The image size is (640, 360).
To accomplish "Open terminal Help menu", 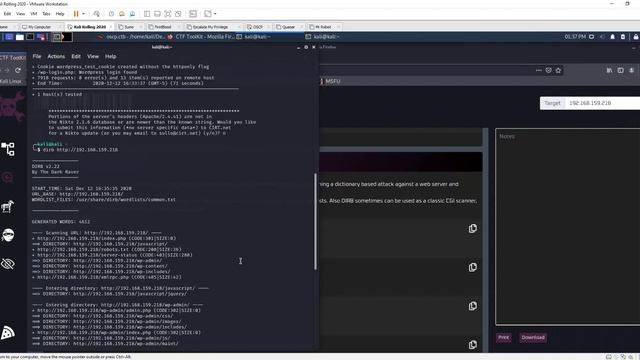I will 111,56.
